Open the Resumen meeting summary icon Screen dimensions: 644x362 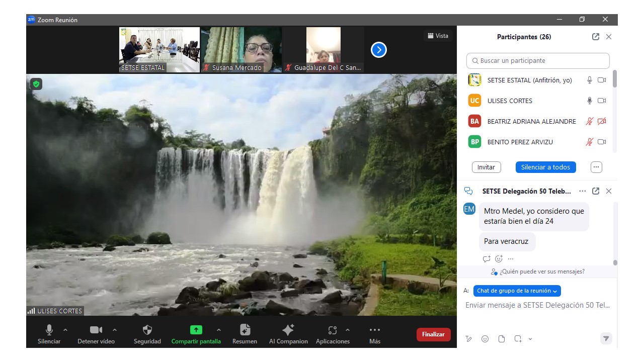click(x=245, y=330)
